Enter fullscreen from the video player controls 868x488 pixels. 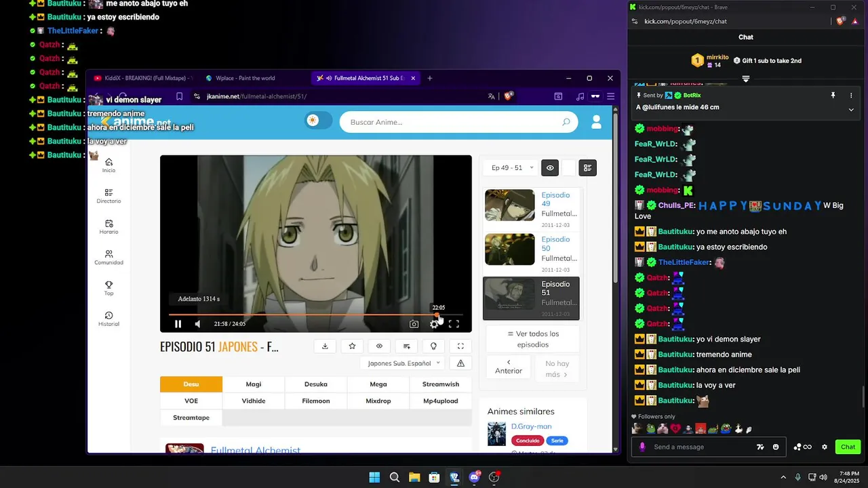(454, 324)
